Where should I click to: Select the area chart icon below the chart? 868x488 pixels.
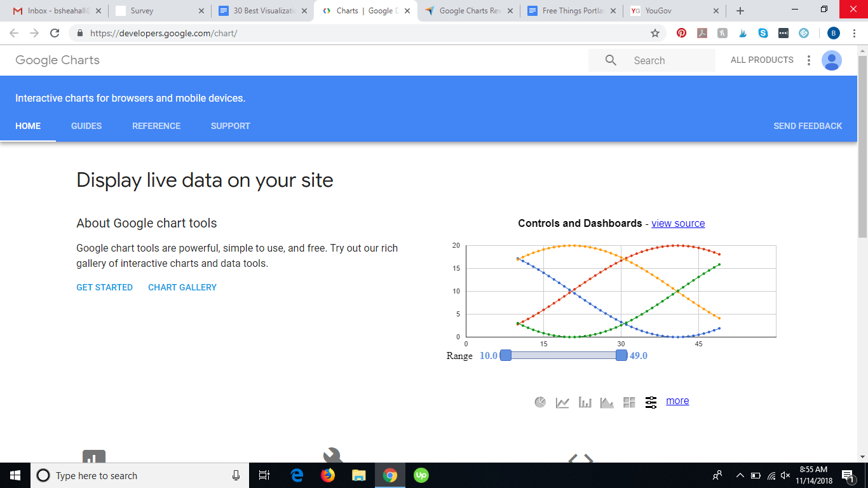click(x=607, y=402)
